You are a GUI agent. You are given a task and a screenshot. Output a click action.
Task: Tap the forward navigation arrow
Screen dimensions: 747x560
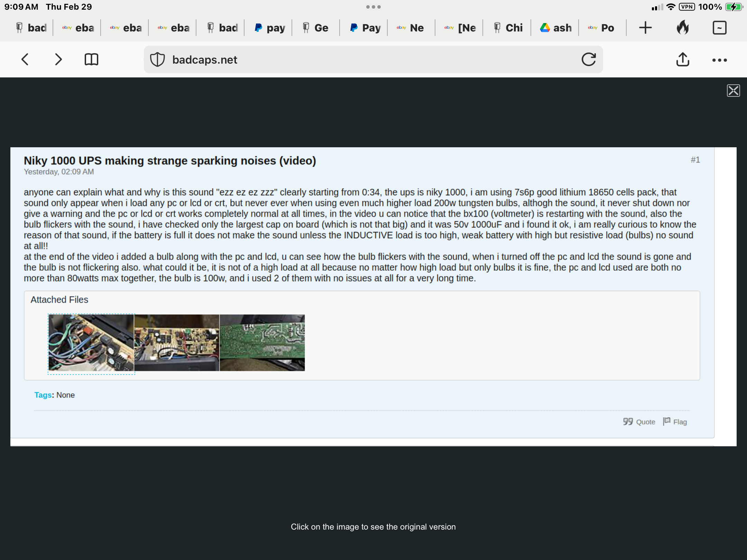[58, 59]
